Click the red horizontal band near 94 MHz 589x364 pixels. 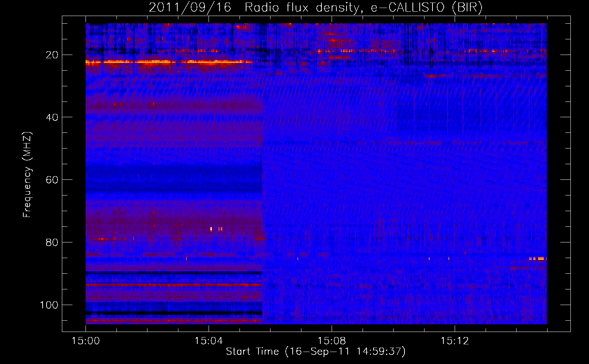[174, 285]
